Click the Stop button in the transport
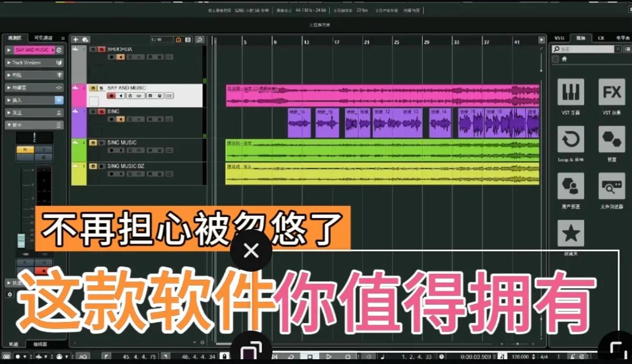The image size is (632, 364). point(310,357)
